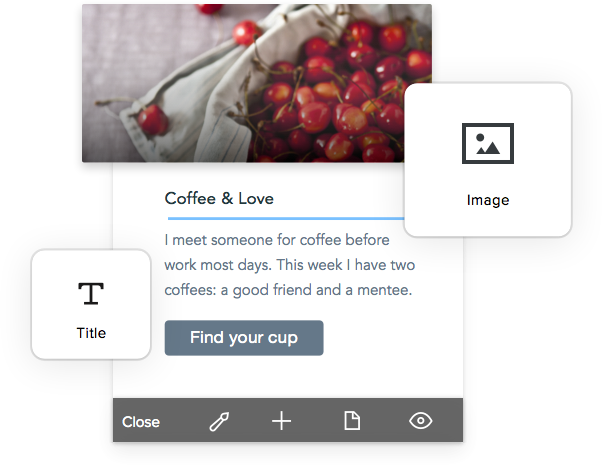Click the plus add icon in toolbar
The image size is (602, 465).
point(281,421)
